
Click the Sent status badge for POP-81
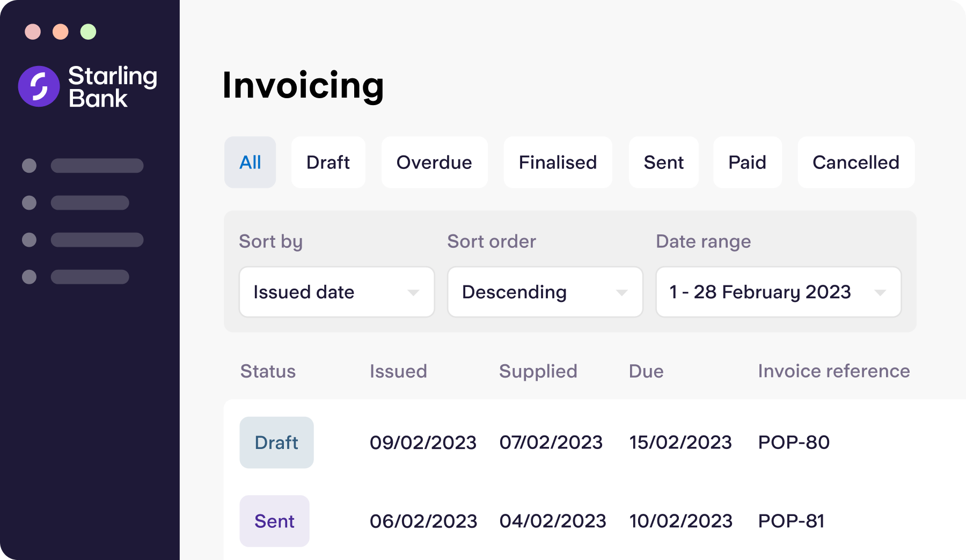coord(274,521)
